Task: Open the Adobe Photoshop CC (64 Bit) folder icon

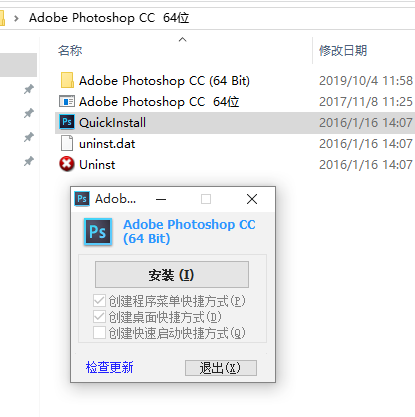Action: pyautogui.click(x=67, y=80)
